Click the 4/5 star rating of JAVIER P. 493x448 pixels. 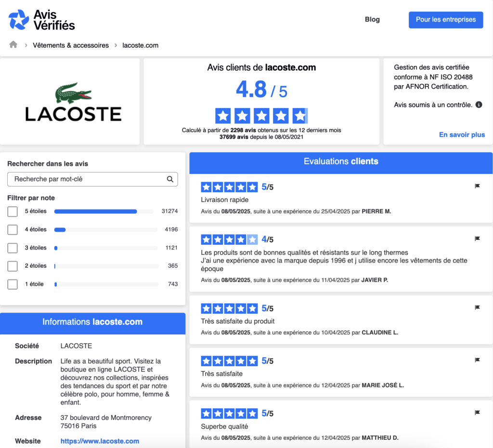point(229,240)
